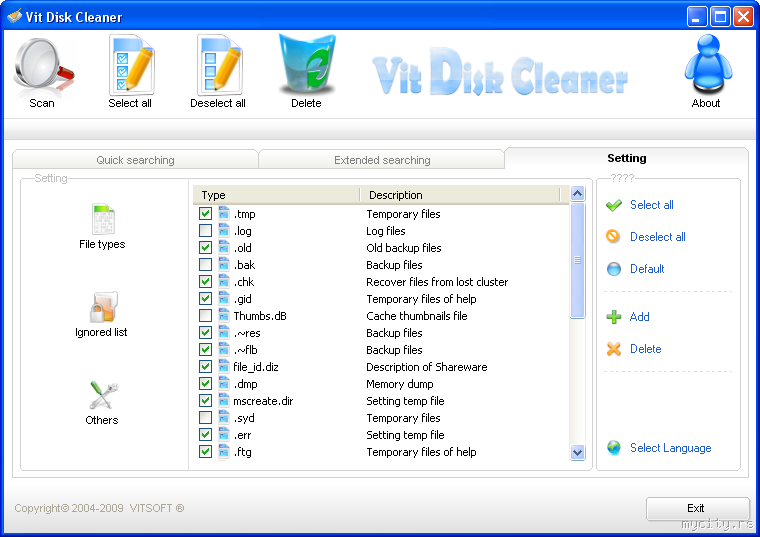Check the .syd file type checkbox

(x=206, y=417)
